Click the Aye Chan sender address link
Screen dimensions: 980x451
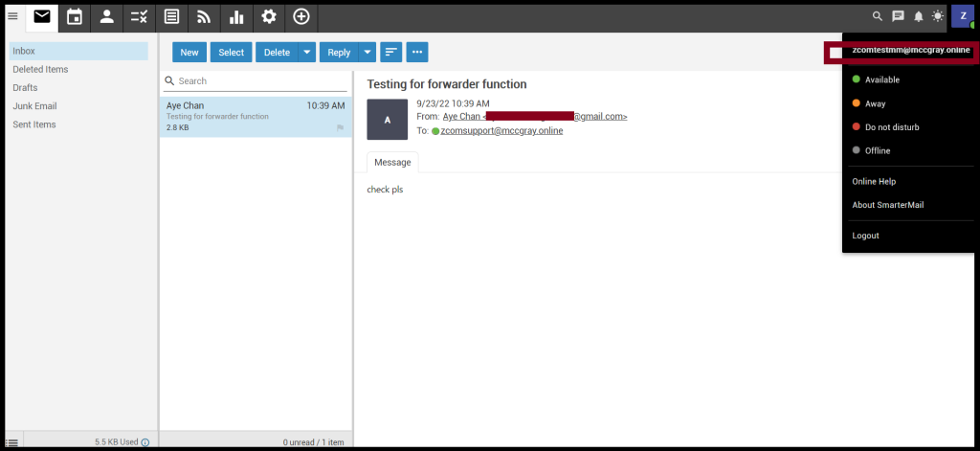(x=535, y=117)
